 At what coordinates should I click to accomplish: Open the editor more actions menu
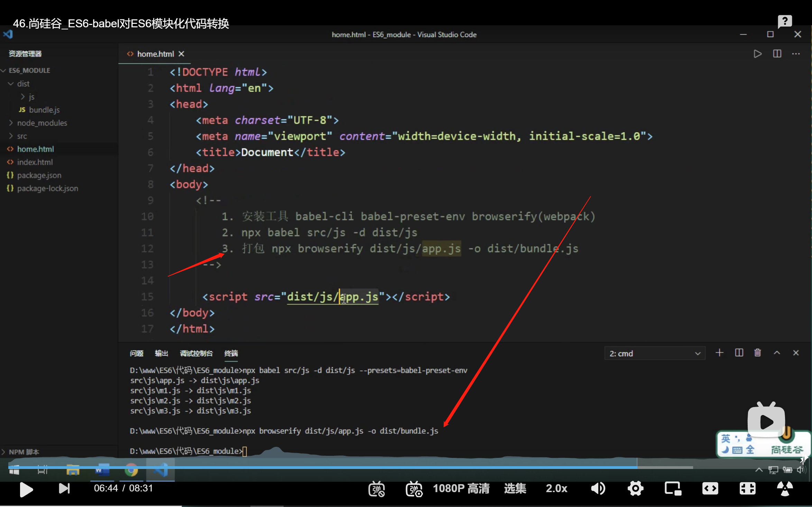[x=796, y=54]
